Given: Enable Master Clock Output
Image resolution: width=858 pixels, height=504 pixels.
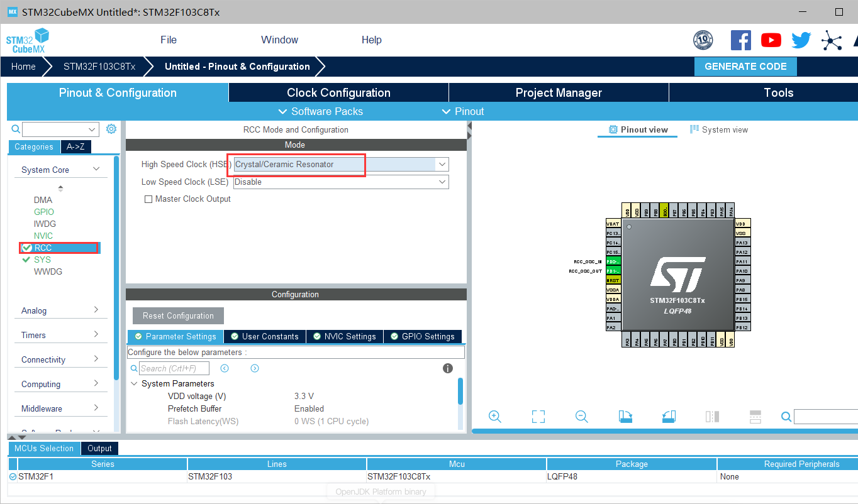Looking at the screenshot, I should point(148,199).
